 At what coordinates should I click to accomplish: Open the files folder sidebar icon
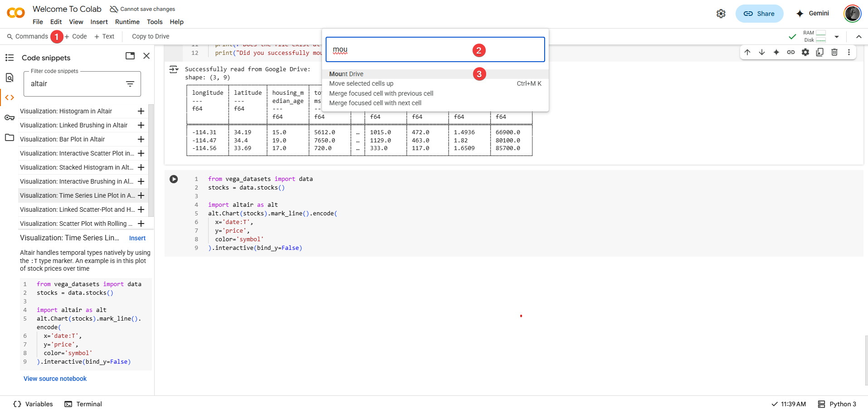tap(10, 137)
